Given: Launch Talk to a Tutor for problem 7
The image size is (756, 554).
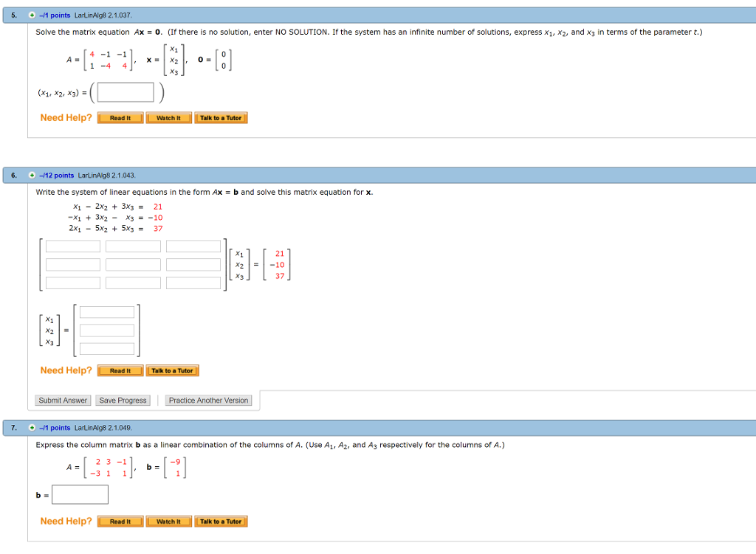Looking at the screenshot, I should coord(221,521).
